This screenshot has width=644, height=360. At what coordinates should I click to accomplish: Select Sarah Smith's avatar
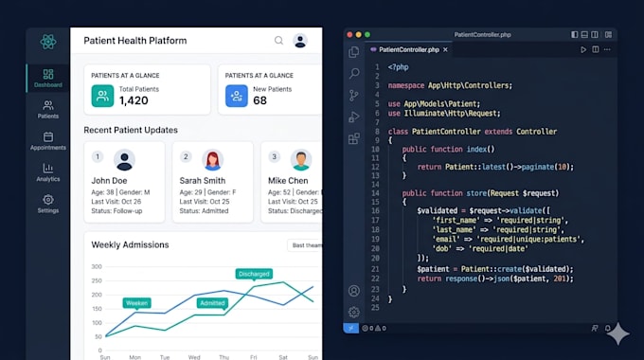tap(212, 160)
